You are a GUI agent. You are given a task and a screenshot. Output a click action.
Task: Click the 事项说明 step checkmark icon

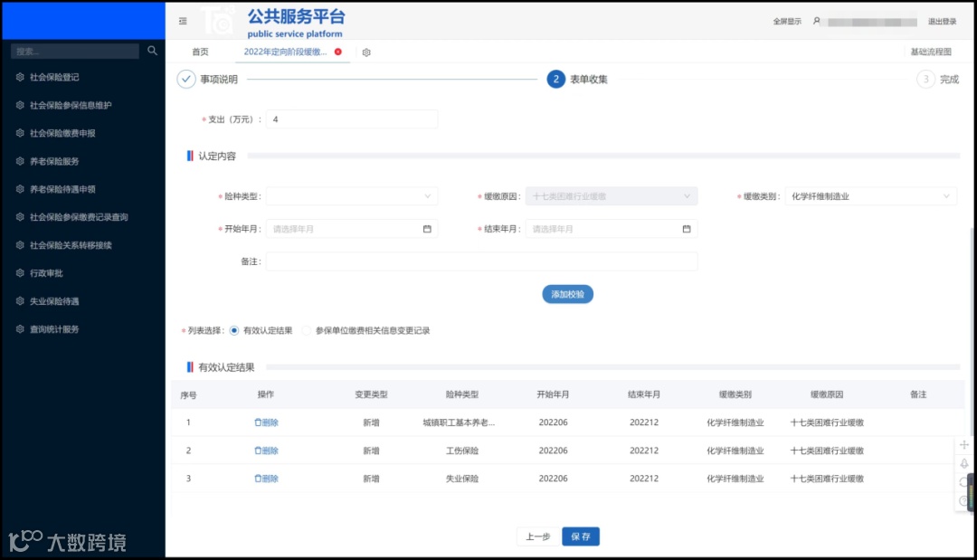click(185, 79)
